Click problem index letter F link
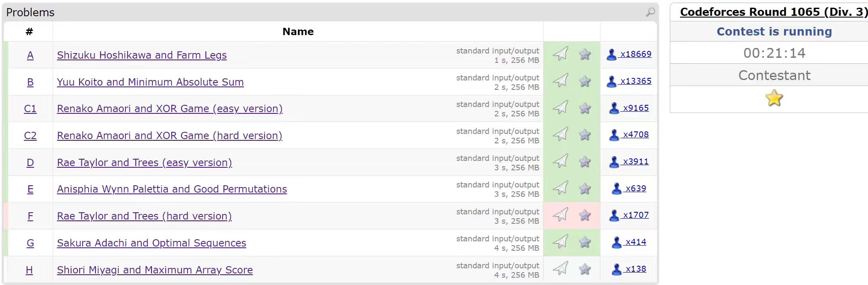 30,216
